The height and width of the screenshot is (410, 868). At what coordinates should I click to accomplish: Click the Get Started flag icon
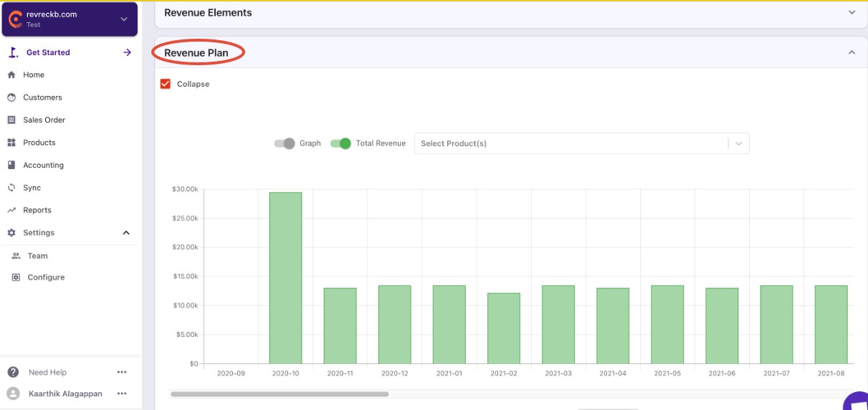pos(12,52)
